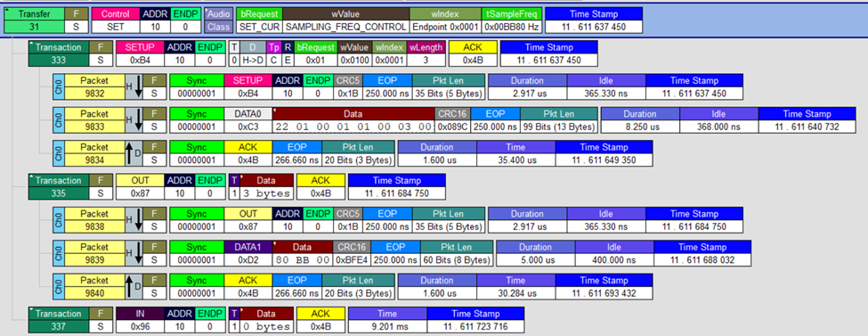
Task: Expand Data field of Packet 9833
Action: [x=275, y=111]
